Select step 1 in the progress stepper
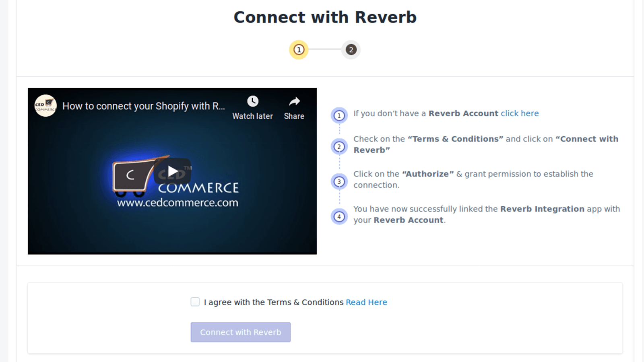The height and width of the screenshot is (362, 644). [298, 49]
